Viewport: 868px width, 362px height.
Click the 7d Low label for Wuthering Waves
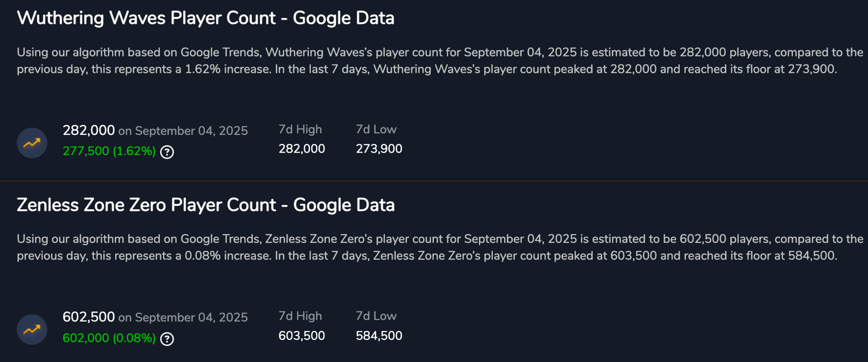tap(376, 130)
